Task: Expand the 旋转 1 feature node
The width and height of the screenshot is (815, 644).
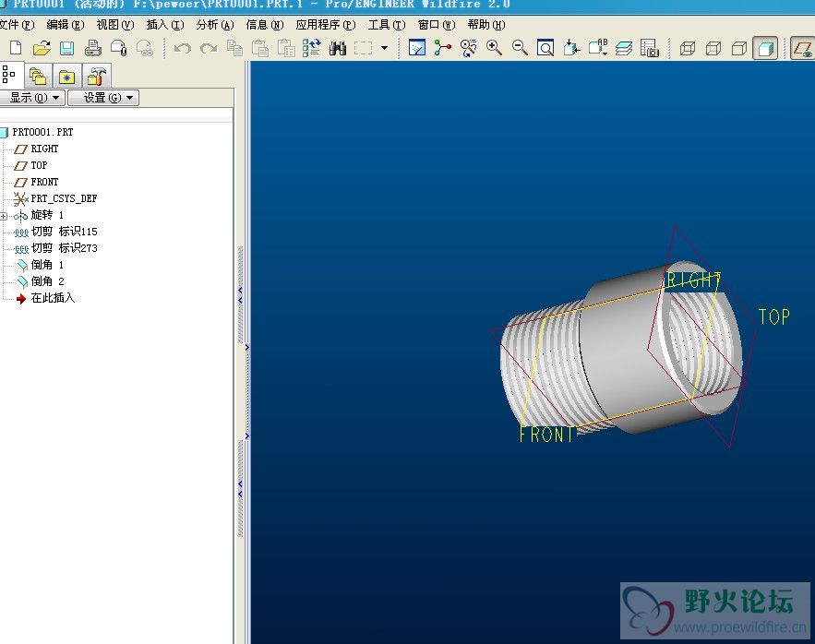Action: click(4, 216)
